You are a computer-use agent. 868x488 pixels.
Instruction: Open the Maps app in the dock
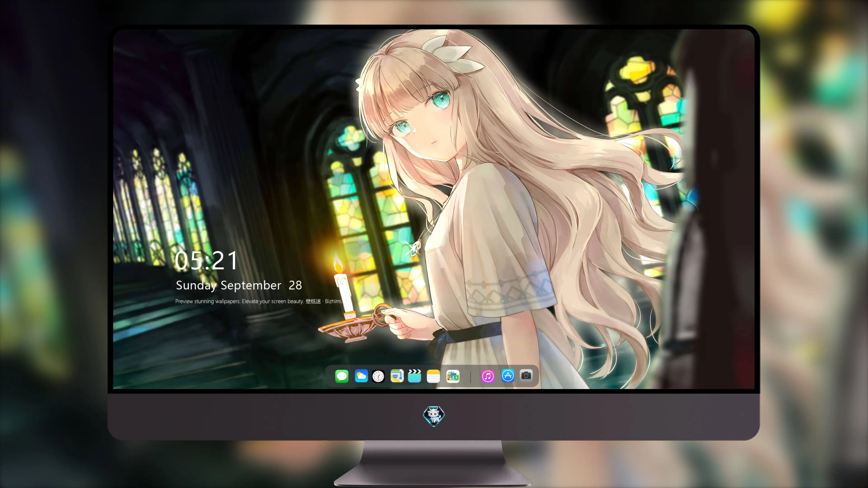[x=397, y=376]
